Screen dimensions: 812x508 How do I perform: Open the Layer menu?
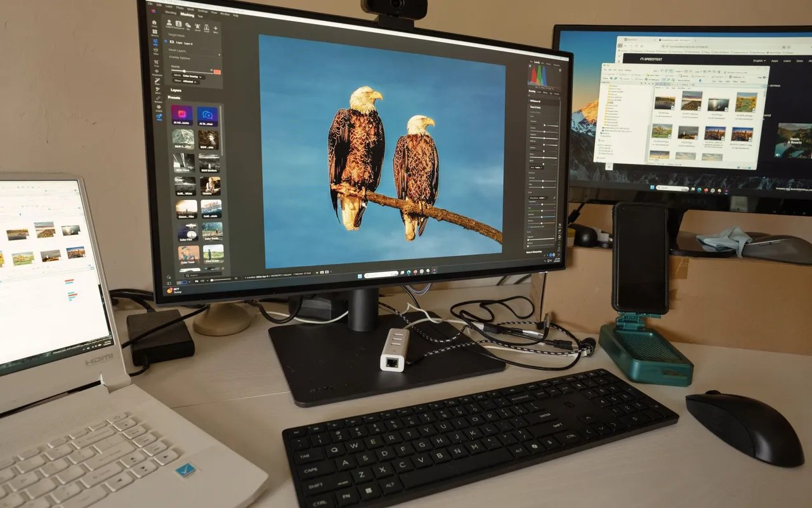pyautogui.click(x=168, y=6)
